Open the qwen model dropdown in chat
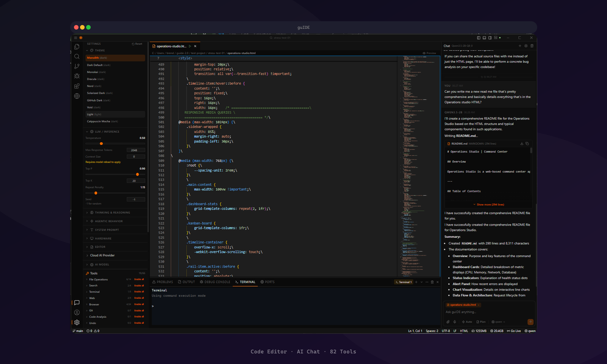 498,322
